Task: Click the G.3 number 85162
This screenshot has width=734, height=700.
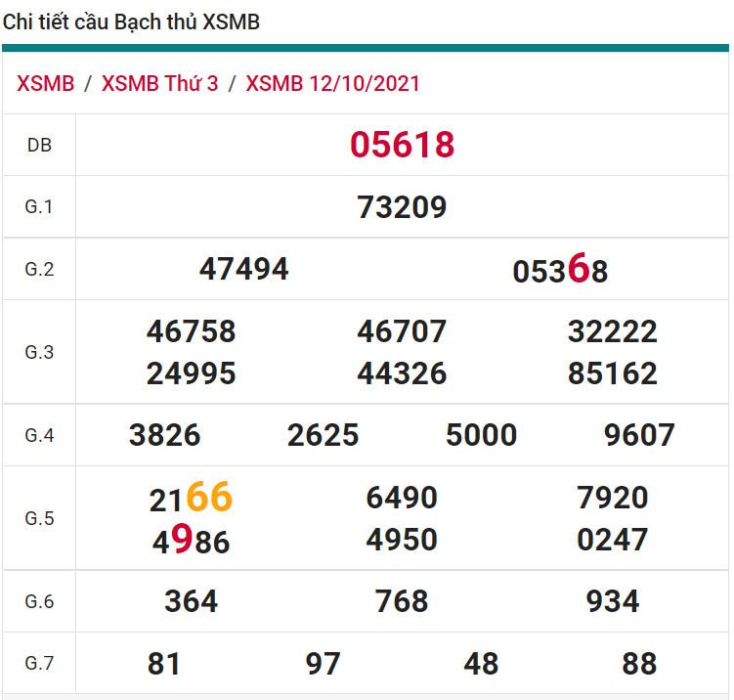Action: 612,373
